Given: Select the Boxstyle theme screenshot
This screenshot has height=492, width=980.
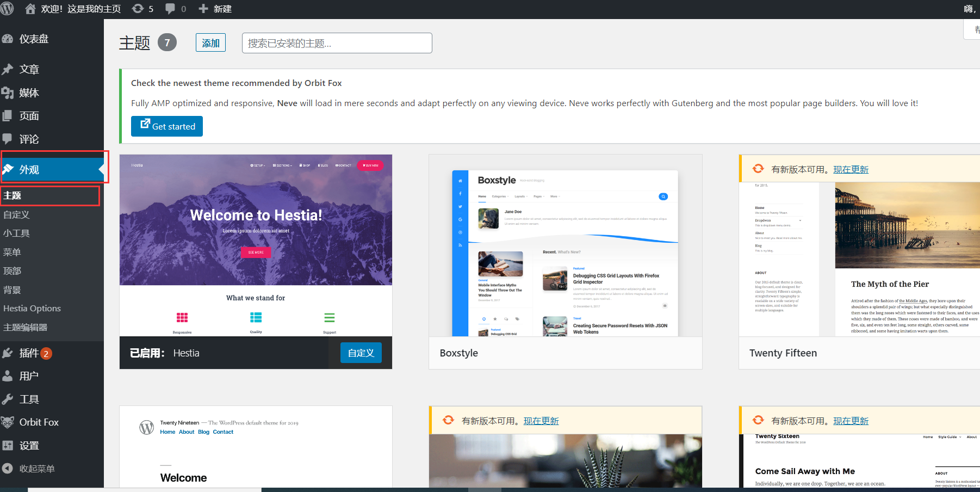Looking at the screenshot, I should [x=566, y=245].
